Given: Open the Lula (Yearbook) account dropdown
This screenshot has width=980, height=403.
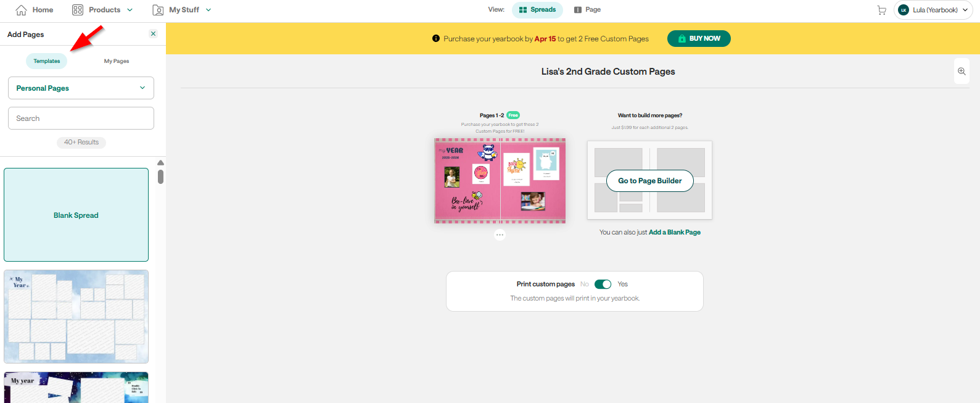Looking at the screenshot, I should click(933, 10).
